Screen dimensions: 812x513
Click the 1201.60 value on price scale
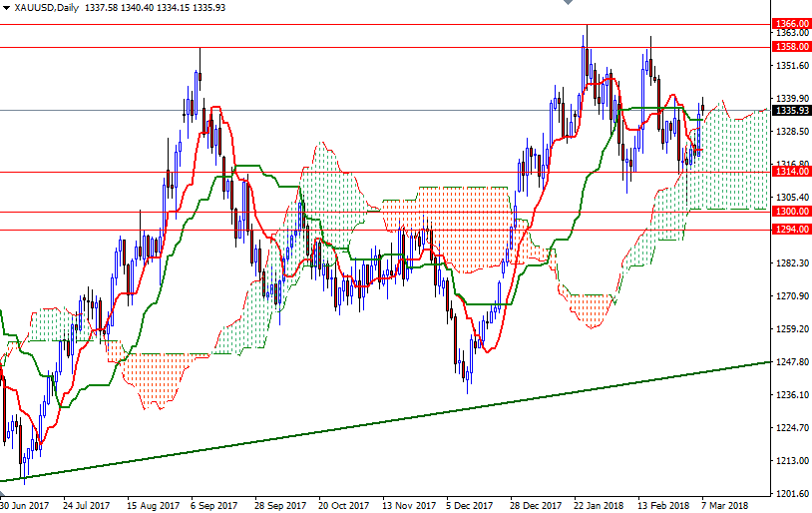click(791, 494)
